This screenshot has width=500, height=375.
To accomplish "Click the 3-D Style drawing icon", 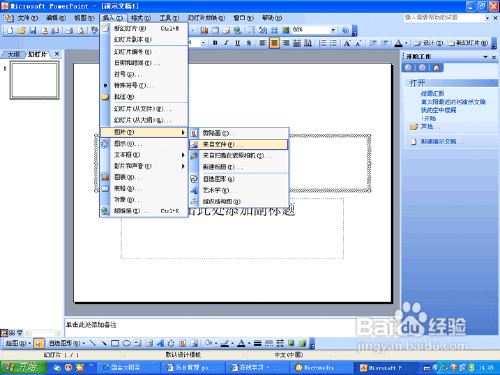I will click(x=303, y=343).
